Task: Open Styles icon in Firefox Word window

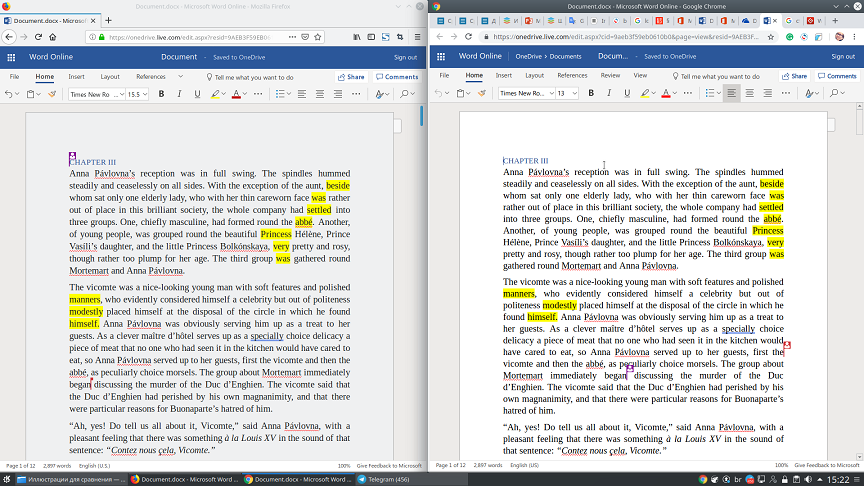Action: coord(380,94)
